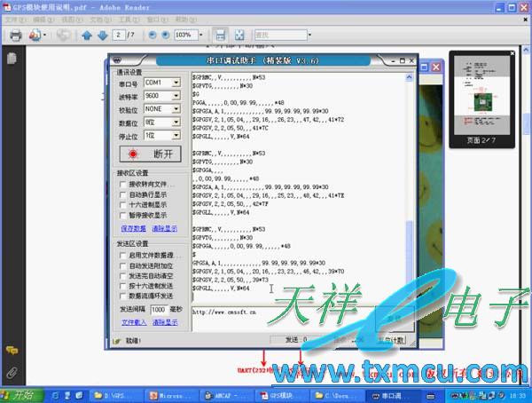Switch to the Microsoft PowerPoint taskbar item
The image size is (532, 403).
(x=172, y=396)
